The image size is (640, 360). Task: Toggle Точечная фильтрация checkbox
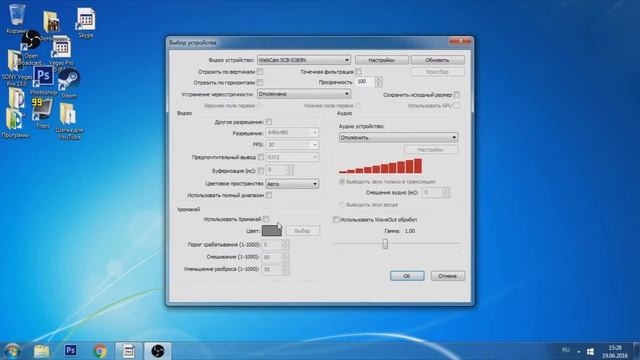358,71
